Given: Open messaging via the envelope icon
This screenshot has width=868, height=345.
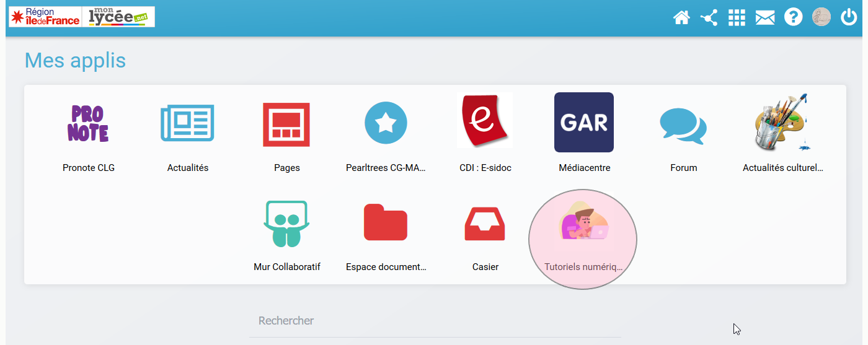Looking at the screenshot, I should click(765, 18).
